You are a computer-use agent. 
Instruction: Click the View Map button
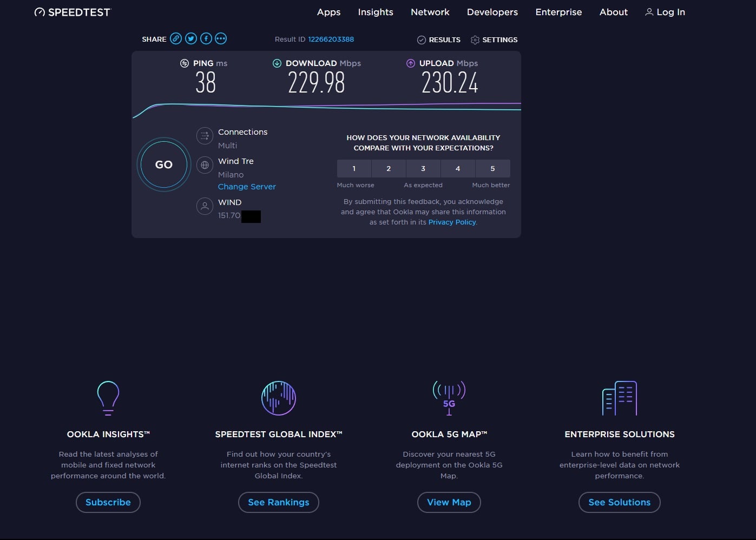pyautogui.click(x=449, y=502)
